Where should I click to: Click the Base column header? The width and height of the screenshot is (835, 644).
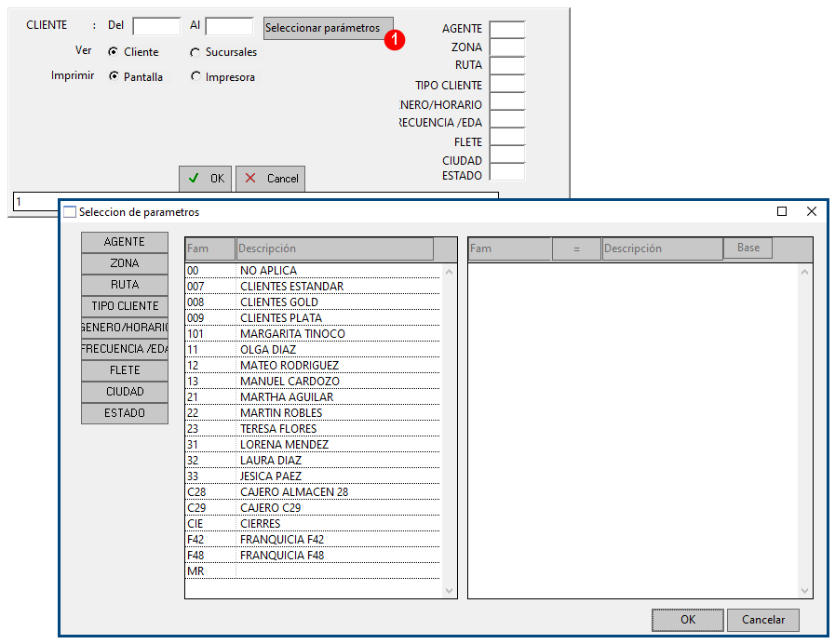coord(748,248)
